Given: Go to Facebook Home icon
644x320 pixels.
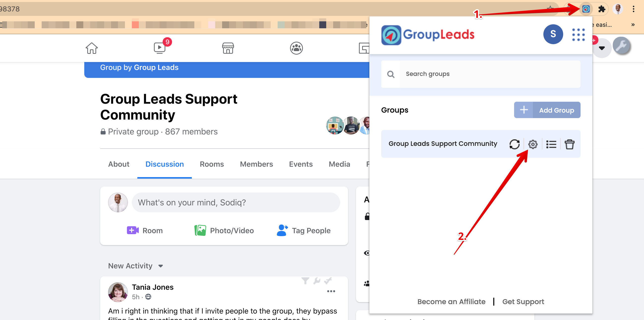Looking at the screenshot, I should coord(91,48).
